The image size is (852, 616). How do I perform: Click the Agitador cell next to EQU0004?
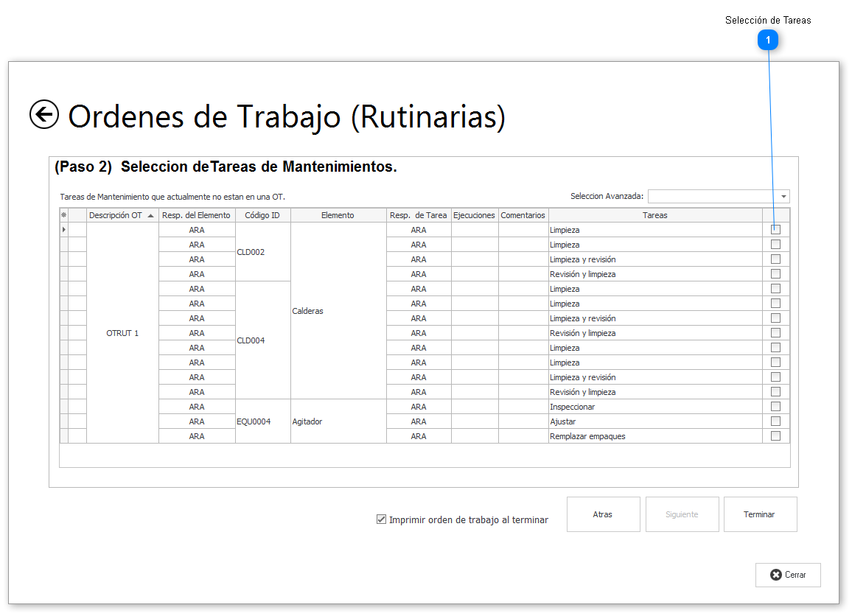click(x=307, y=421)
